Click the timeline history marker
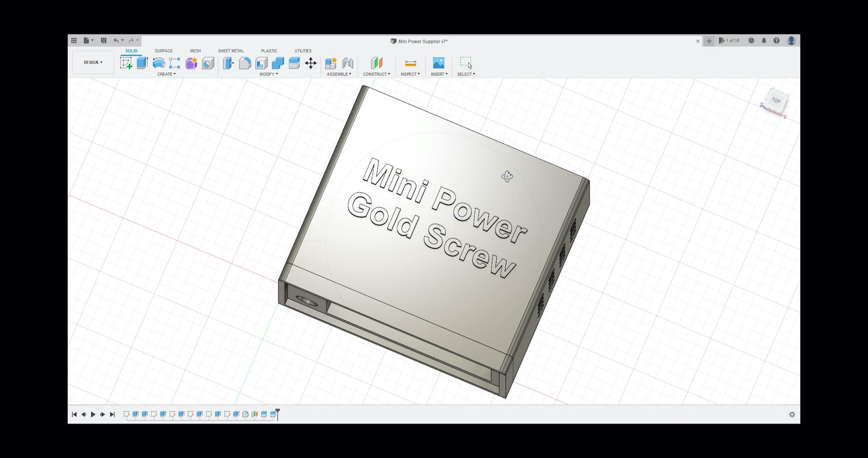 tap(278, 414)
